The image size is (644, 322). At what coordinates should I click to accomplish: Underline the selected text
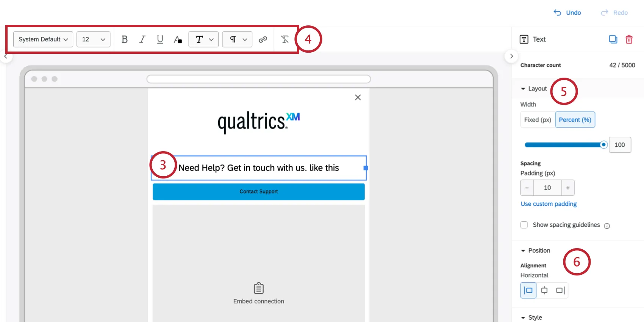pyautogui.click(x=160, y=39)
